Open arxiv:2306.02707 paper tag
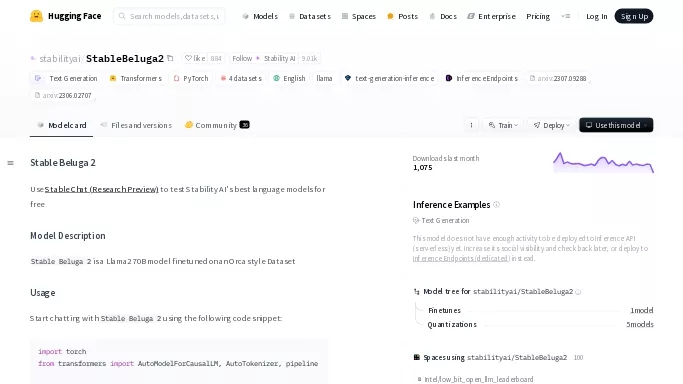 [x=63, y=95]
